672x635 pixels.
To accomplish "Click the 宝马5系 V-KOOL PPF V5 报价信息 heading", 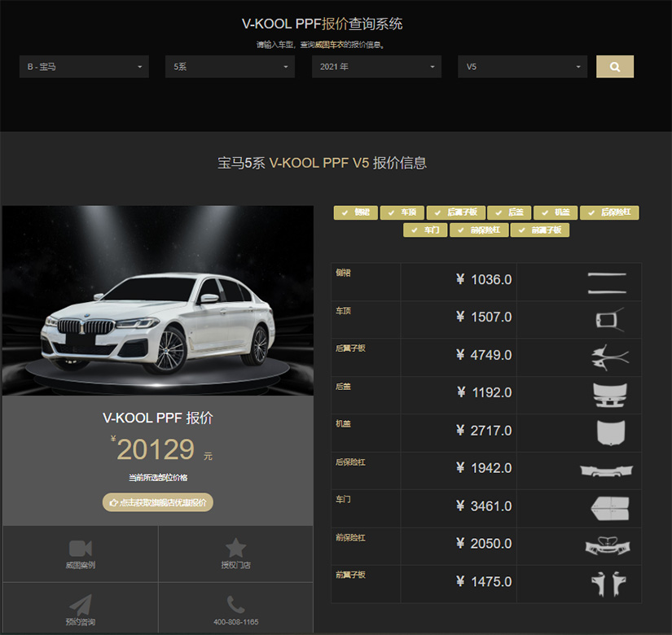I will (322, 164).
